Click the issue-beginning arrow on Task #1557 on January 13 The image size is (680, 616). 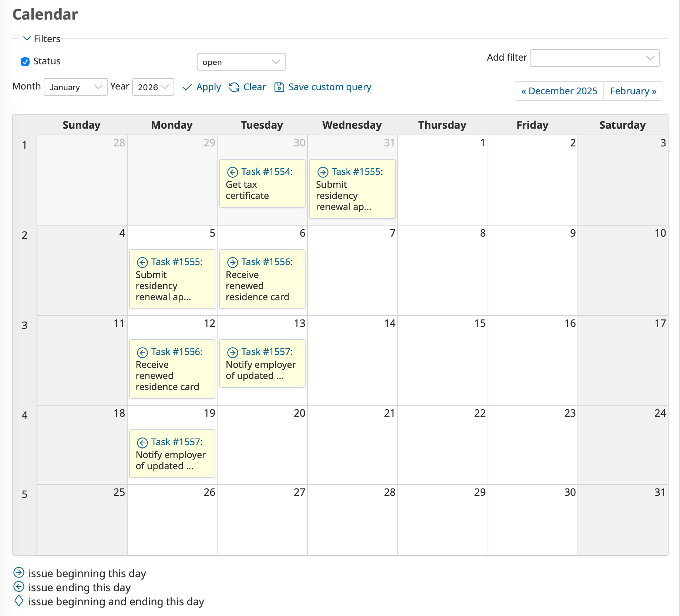pos(233,352)
